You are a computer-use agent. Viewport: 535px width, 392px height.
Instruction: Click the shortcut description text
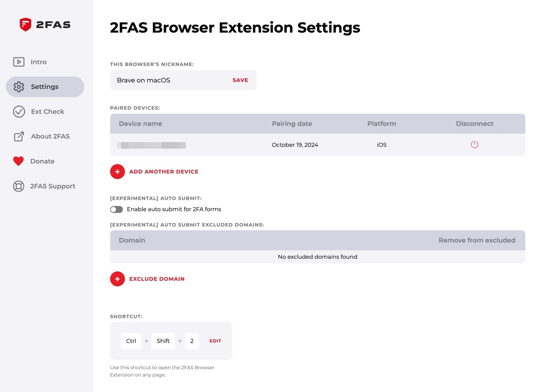162,371
